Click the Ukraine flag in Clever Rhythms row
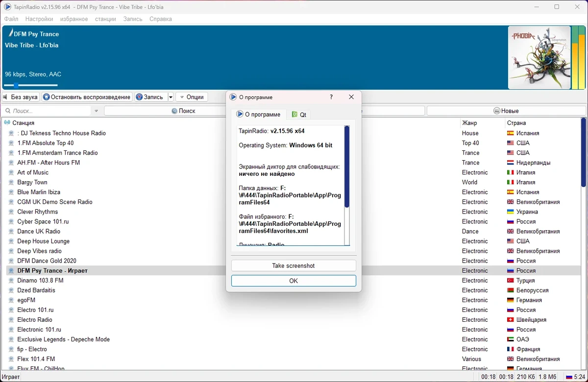588x382 pixels. (510, 212)
